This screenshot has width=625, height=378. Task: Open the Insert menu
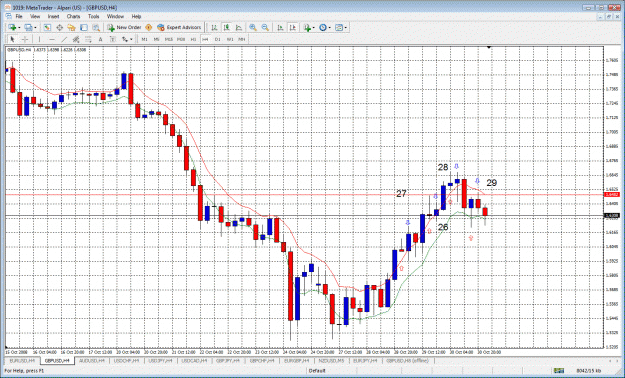(x=53, y=16)
